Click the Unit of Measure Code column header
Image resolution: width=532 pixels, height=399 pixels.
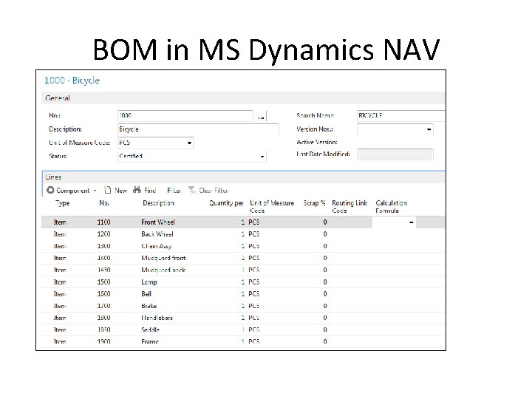pos(272,207)
